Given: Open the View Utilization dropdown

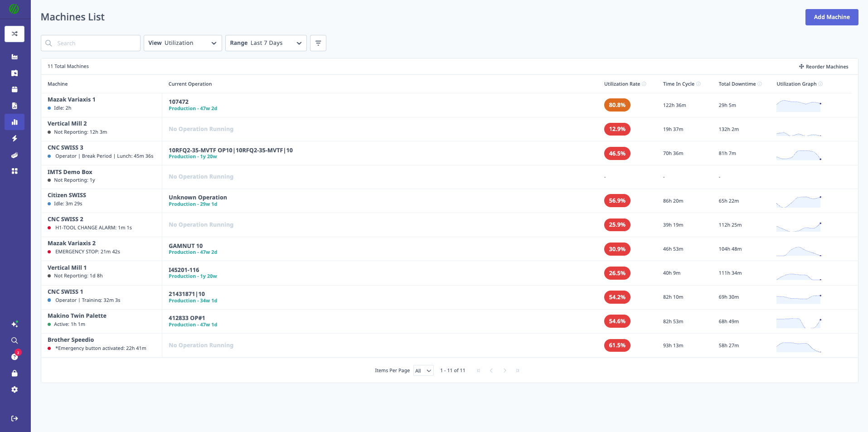Looking at the screenshot, I should [182, 43].
